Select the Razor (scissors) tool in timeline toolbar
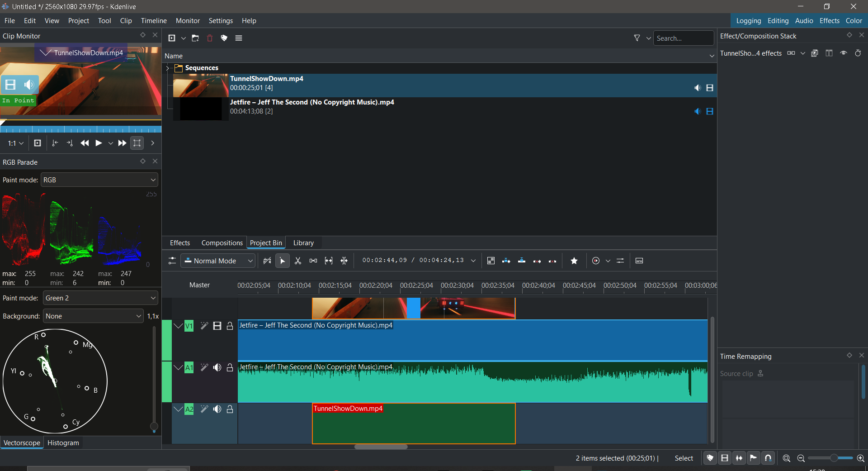868x471 pixels. point(298,261)
